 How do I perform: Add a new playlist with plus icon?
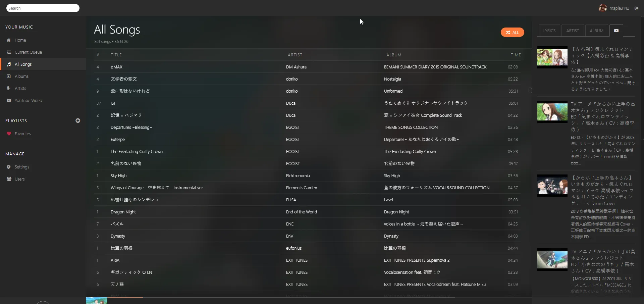click(x=78, y=121)
